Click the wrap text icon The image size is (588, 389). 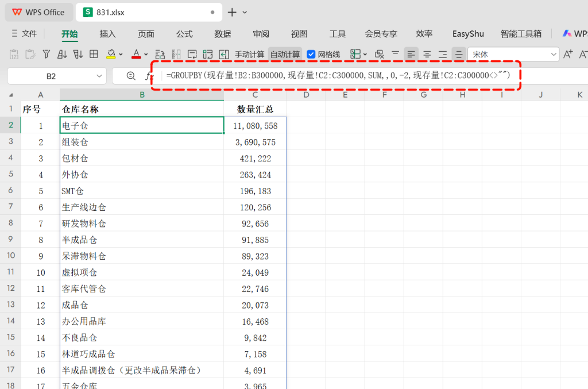point(192,55)
